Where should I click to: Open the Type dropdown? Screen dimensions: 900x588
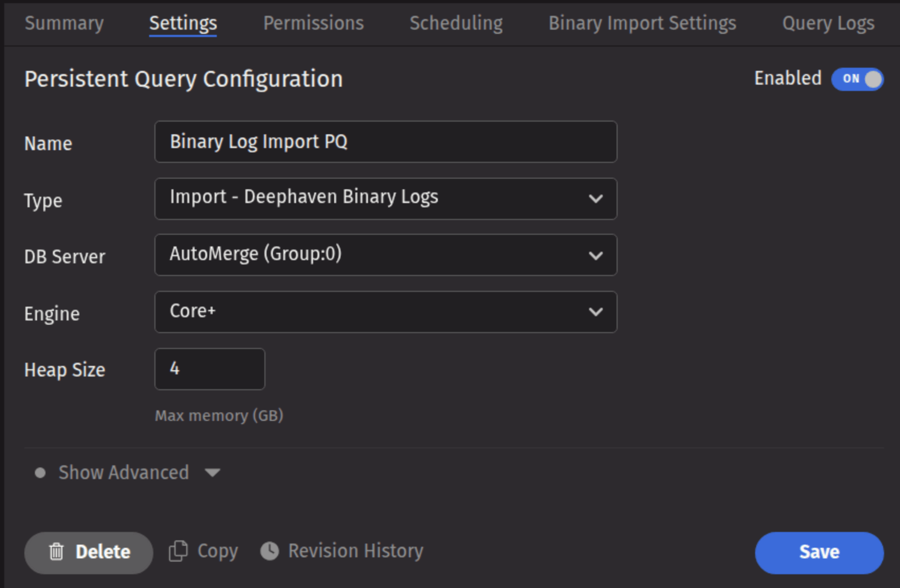tap(385, 198)
